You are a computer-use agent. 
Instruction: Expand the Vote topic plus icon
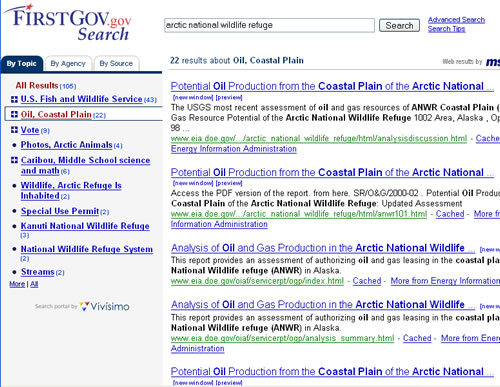click(x=14, y=130)
